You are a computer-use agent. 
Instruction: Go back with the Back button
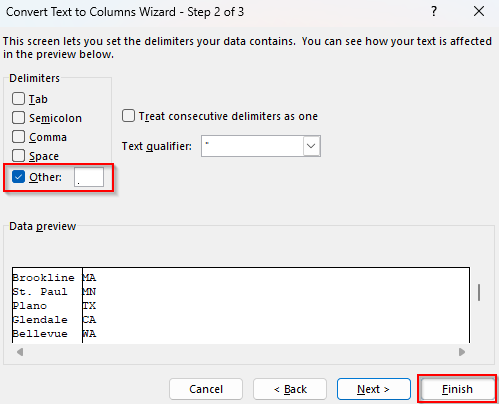290,389
